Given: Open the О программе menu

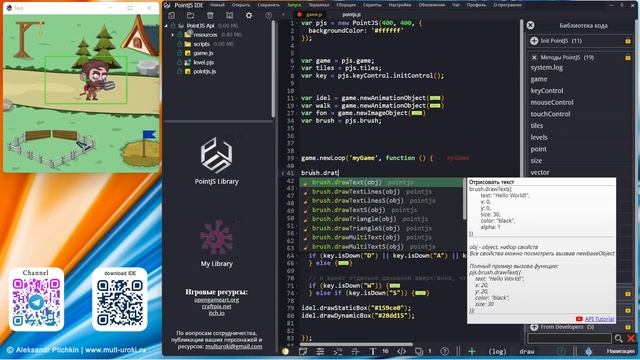Looking at the screenshot, I should [507, 5].
